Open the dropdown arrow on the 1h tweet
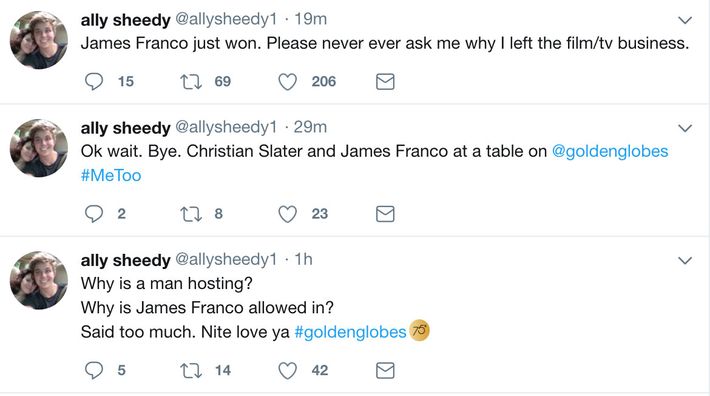This screenshot has height=396, width=710. click(x=685, y=260)
